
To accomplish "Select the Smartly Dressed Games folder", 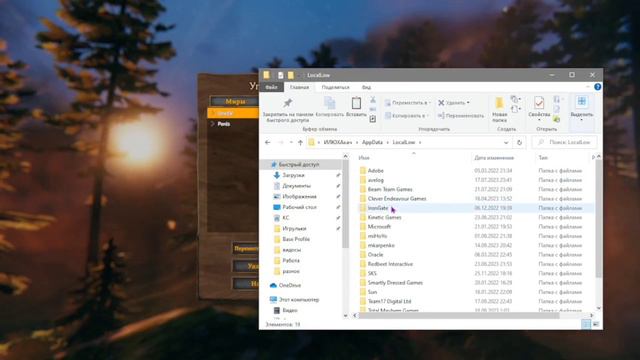I will click(476, 283).
